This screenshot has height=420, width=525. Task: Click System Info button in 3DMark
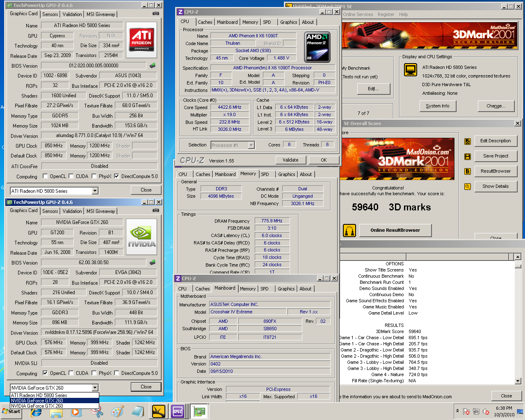tap(438, 106)
